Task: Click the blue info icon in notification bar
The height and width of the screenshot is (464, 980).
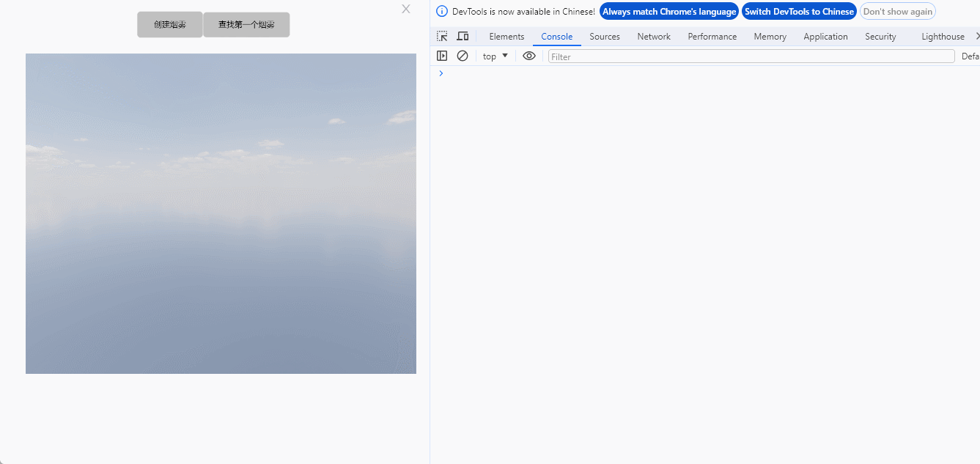Action: (441, 11)
